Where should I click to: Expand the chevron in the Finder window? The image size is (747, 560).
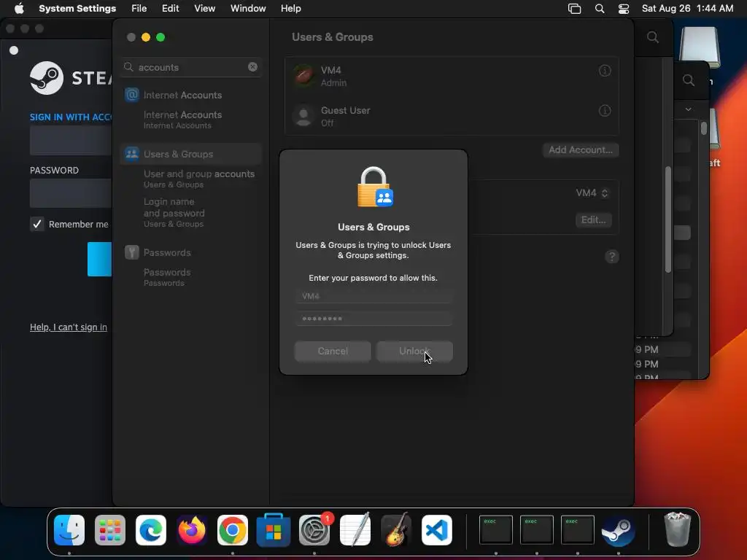tap(688, 109)
